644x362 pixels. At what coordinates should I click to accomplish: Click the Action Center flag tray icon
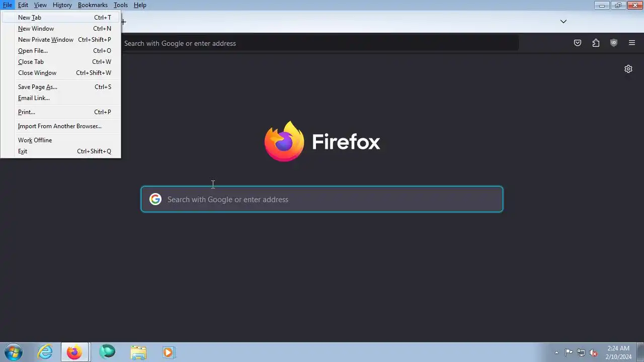[569, 352]
